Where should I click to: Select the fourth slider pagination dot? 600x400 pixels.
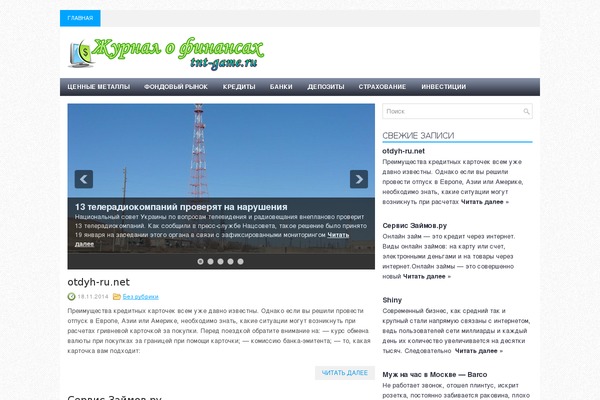230,261
